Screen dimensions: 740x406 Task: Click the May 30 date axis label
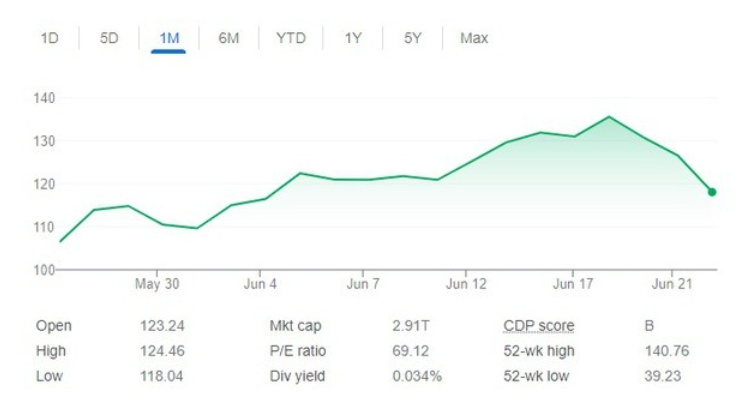157,284
